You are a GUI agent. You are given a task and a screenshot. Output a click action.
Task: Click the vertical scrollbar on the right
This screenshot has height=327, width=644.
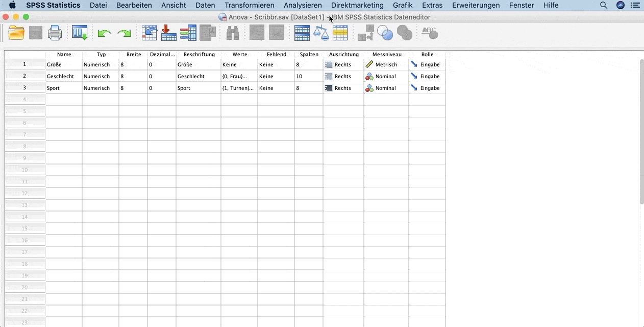641,133
